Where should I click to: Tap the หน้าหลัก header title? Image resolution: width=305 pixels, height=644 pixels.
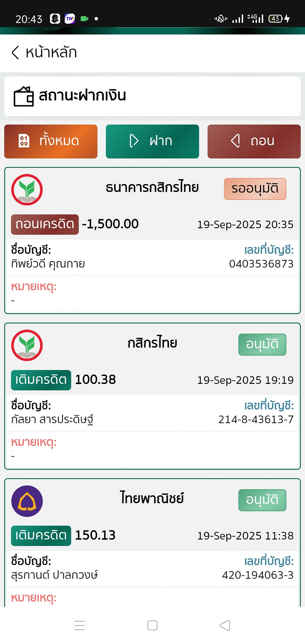[x=51, y=53]
